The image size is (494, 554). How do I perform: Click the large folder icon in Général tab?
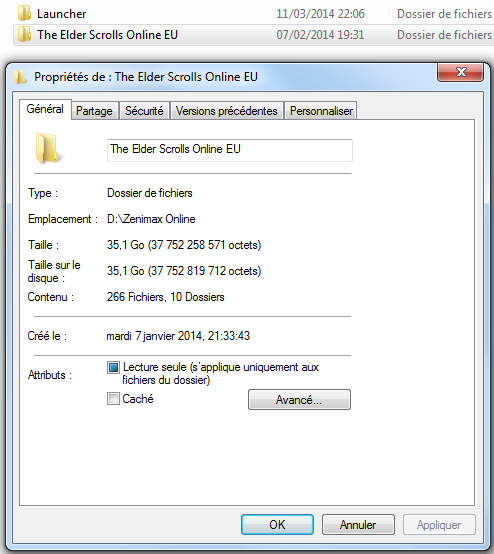[47, 148]
